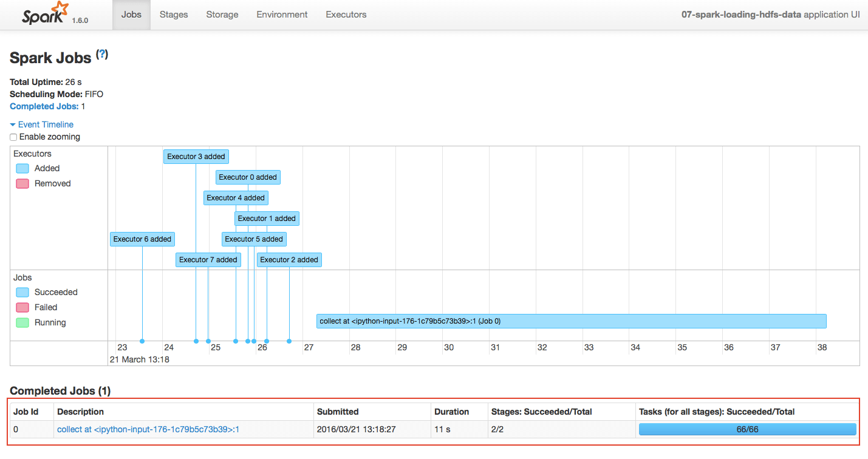Click the help (?) link beside Spark Jobs

(x=102, y=54)
